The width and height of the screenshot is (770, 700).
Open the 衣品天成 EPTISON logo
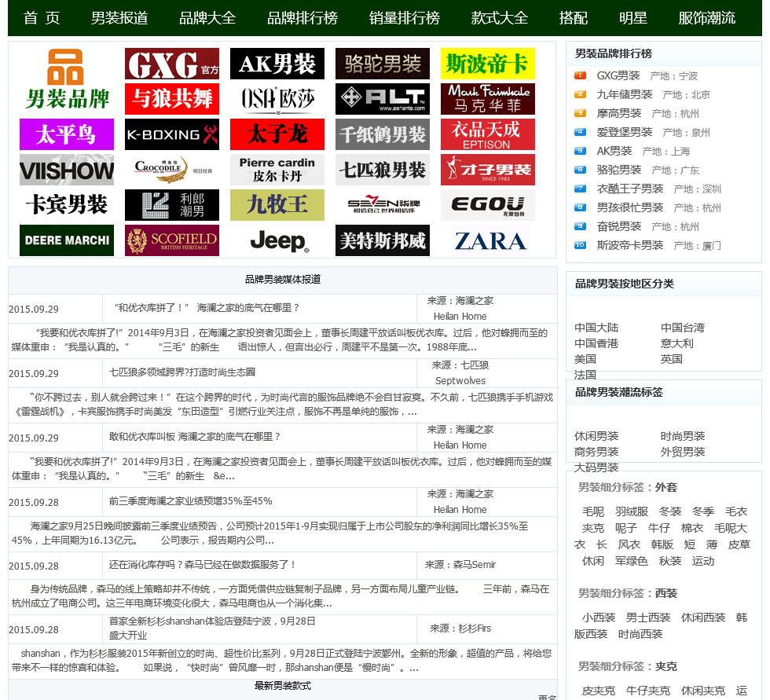coord(488,134)
